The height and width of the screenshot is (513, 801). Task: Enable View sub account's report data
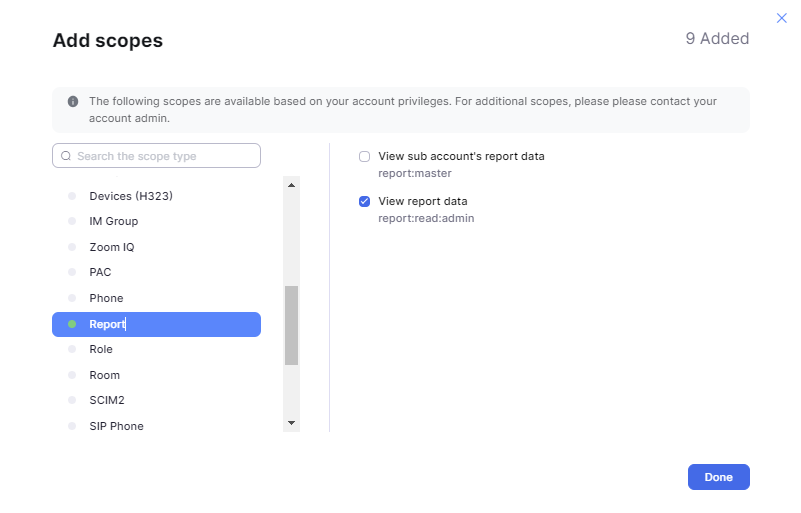[365, 156]
